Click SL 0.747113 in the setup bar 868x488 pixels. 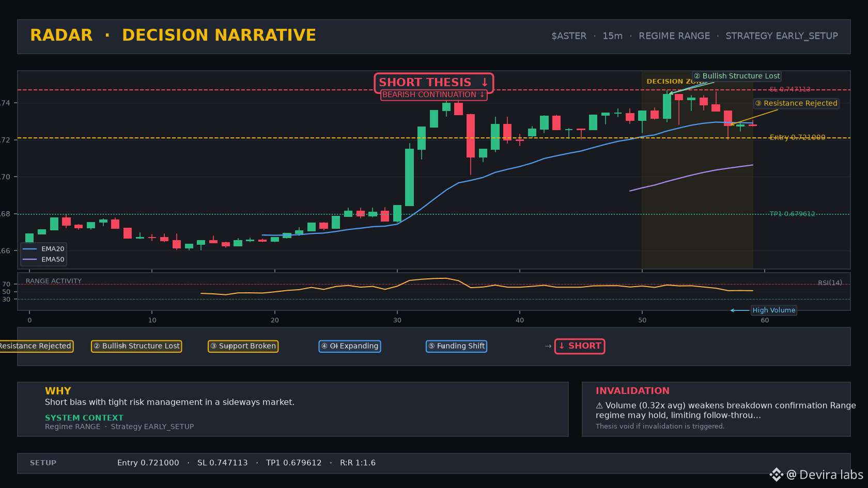click(x=223, y=463)
